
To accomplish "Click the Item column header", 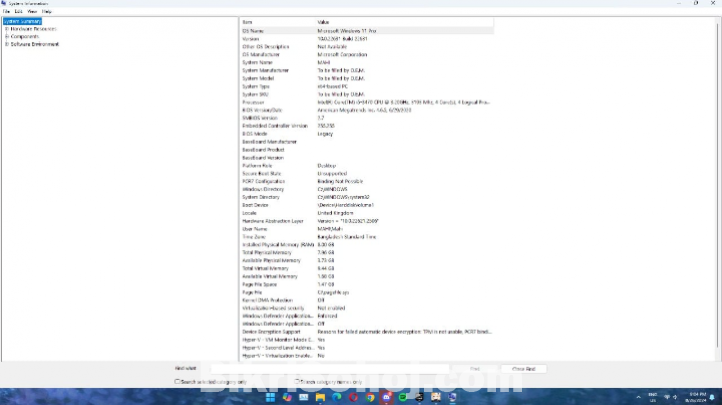I will [278, 22].
